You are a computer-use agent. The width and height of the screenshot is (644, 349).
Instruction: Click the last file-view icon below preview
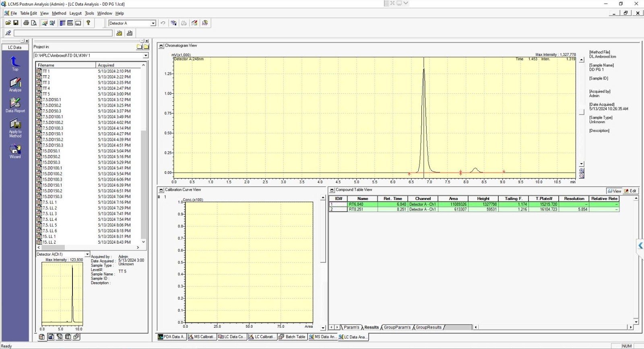[x=76, y=337]
